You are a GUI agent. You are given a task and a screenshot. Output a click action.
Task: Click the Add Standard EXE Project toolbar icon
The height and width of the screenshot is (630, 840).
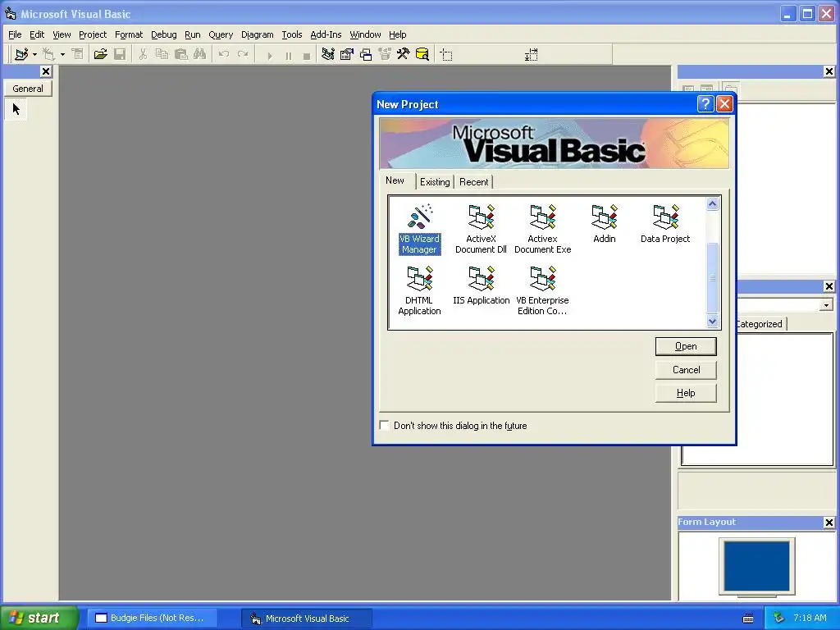[21, 55]
